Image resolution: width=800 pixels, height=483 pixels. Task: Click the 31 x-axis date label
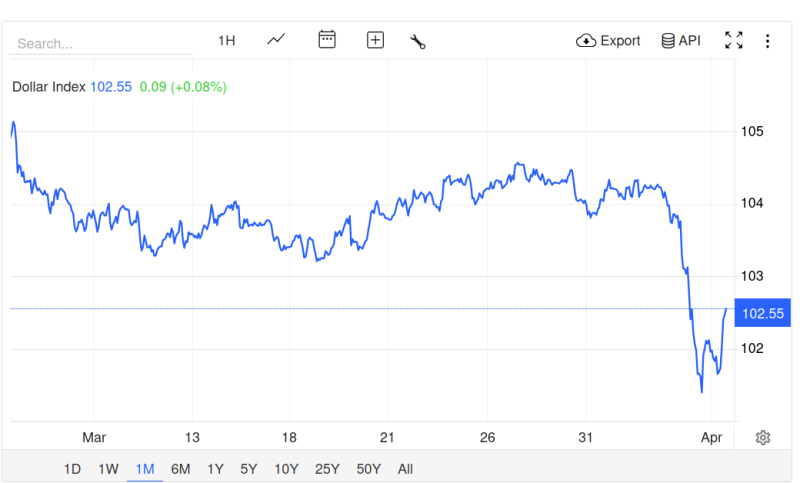pos(586,438)
